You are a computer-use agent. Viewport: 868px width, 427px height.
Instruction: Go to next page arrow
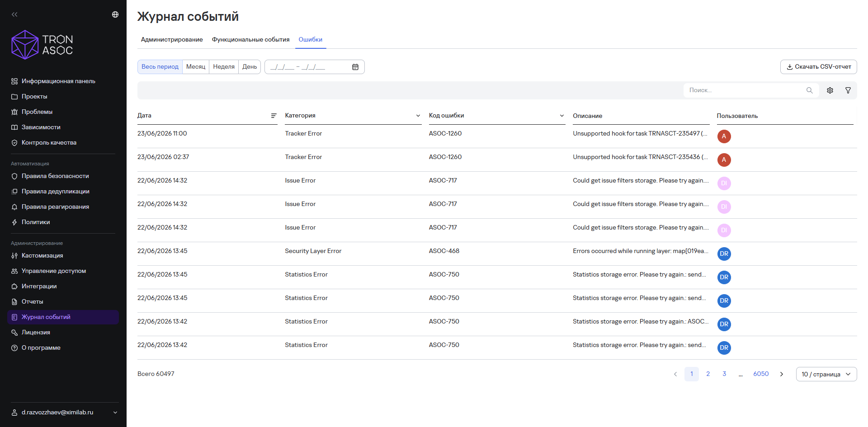(782, 374)
